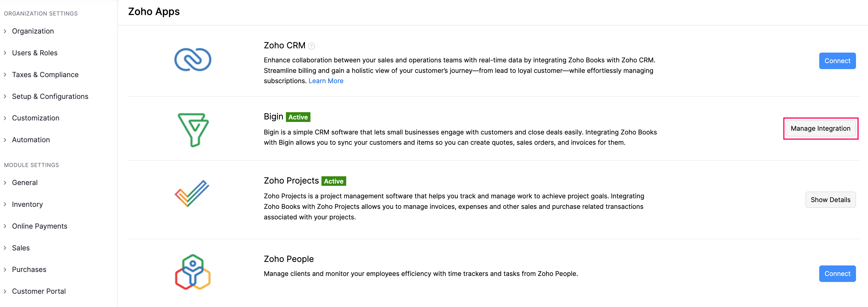Expand the Taxes & Compliance section
868x307 pixels.
click(x=45, y=75)
